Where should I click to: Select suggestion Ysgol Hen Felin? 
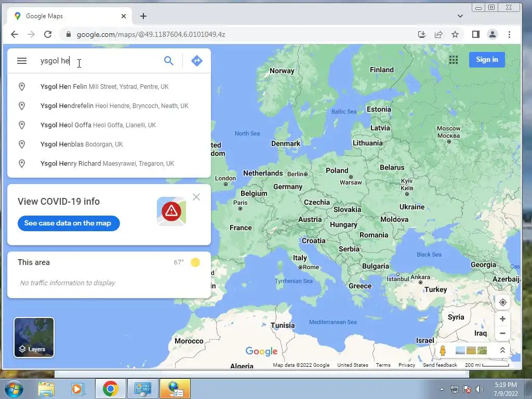[x=109, y=87]
